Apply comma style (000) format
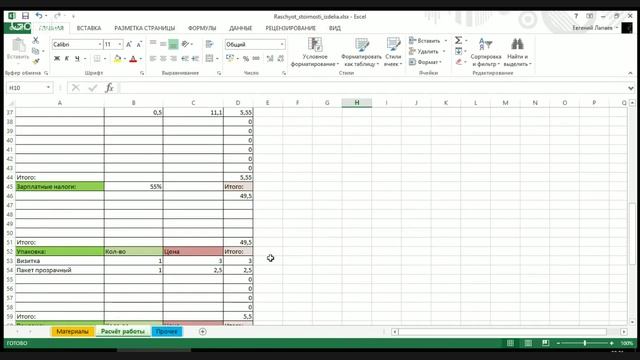Screen dimensions: 640x360 point(256,59)
